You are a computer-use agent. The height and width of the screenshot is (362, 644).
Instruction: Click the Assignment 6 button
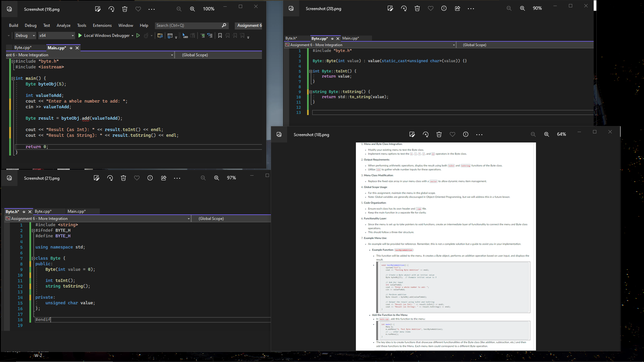tap(248, 25)
